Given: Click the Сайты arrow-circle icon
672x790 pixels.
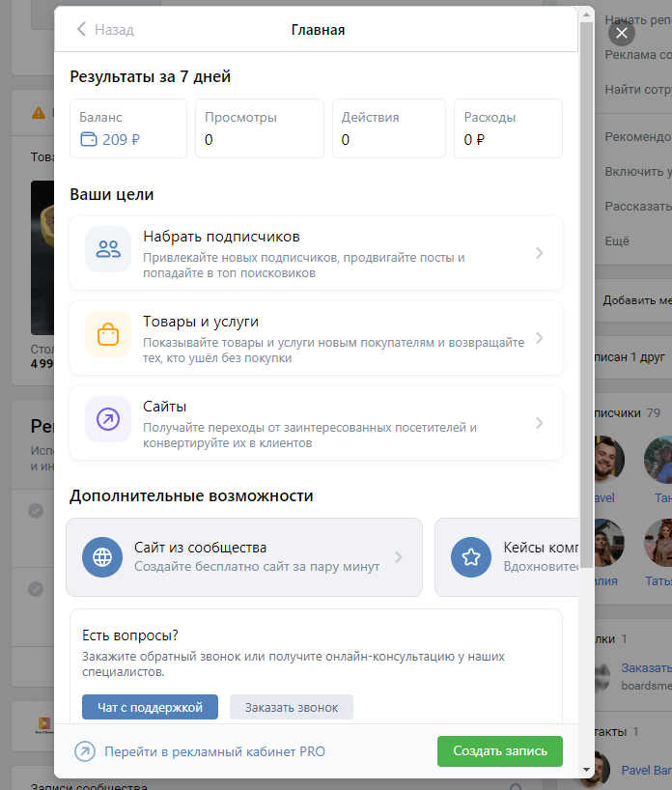Looking at the screenshot, I should click(x=108, y=419).
